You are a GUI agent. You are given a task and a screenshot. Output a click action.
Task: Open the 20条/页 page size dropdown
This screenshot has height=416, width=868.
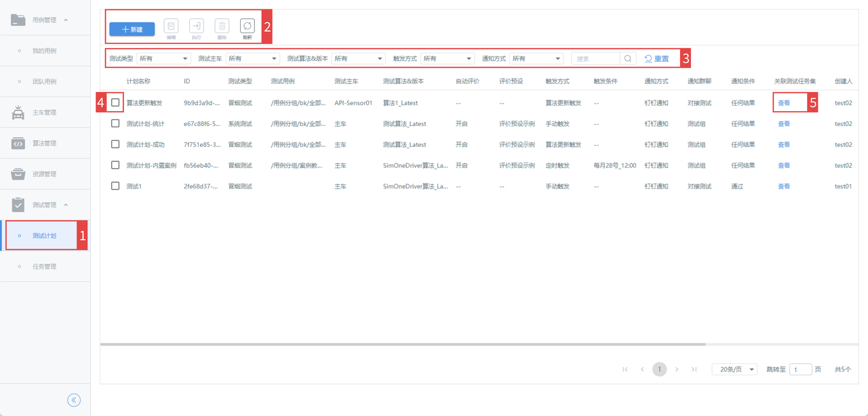click(x=734, y=369)
